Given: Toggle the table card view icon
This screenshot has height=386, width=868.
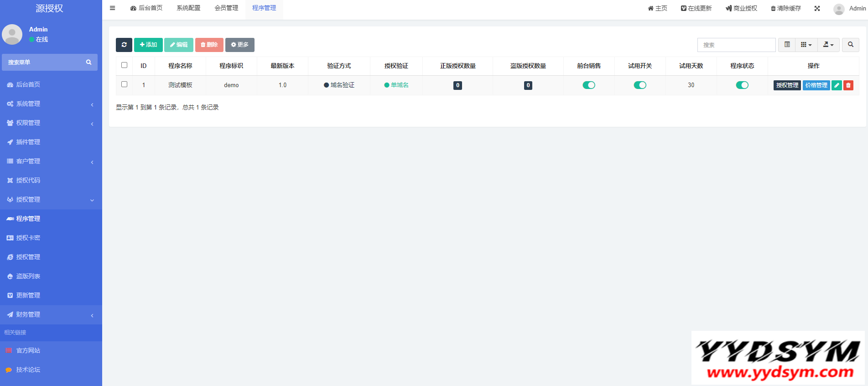Looking at the screenshot, I should pyautogui.click(x=787, y=45).
